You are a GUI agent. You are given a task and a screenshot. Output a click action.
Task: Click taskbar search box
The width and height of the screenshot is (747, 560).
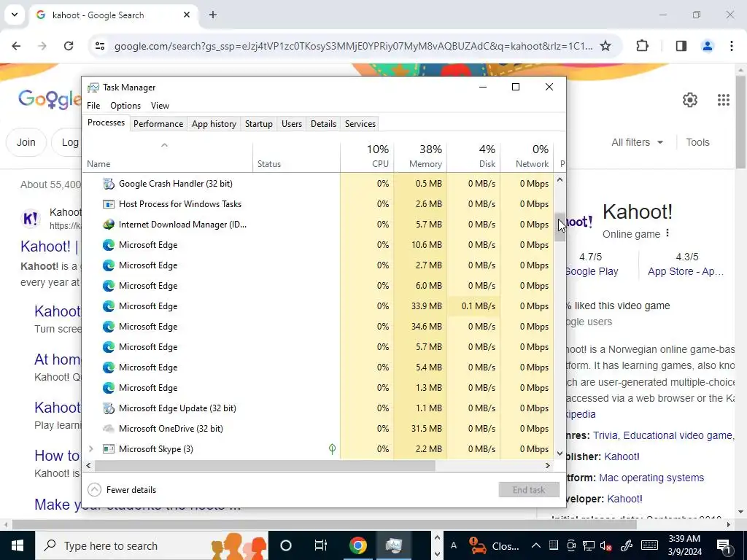152,545
